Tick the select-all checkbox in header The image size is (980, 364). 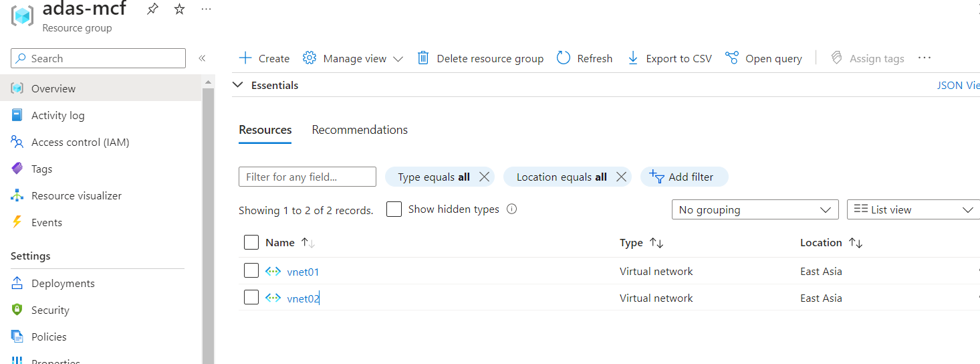[251, 242]
